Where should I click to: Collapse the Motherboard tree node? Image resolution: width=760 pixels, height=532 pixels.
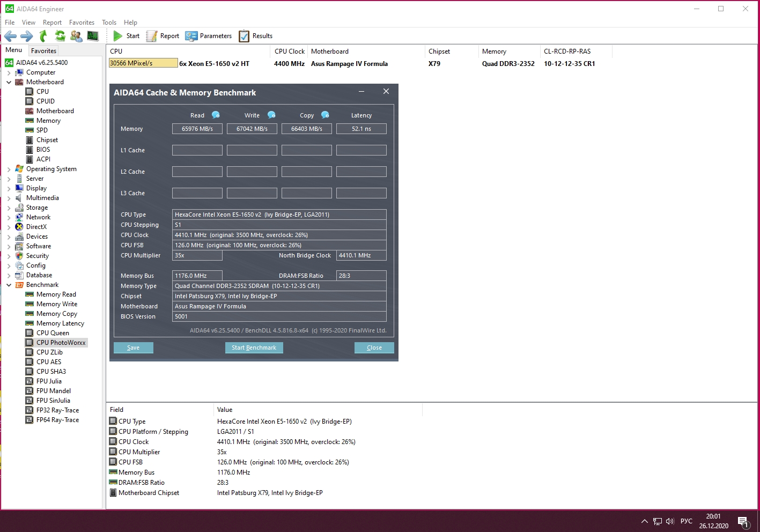pos(9,82)
